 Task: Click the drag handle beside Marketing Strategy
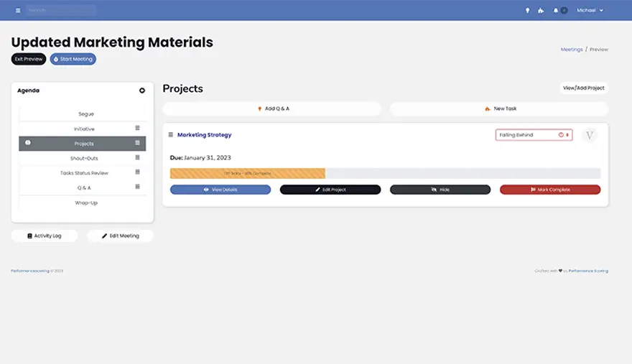click(x=171, y=135)
